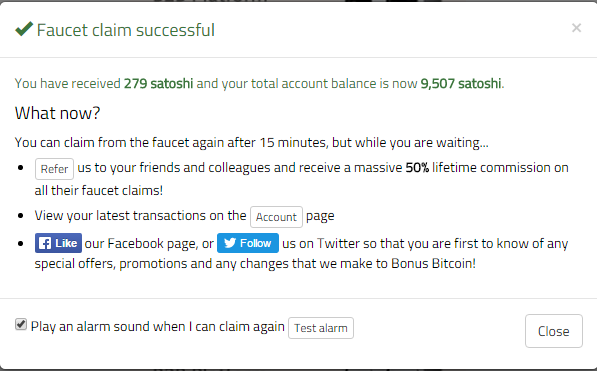This screenshot has width=597, height=371.
Task: Select the '9,507 satoshi' balance text
Action: 461,83
